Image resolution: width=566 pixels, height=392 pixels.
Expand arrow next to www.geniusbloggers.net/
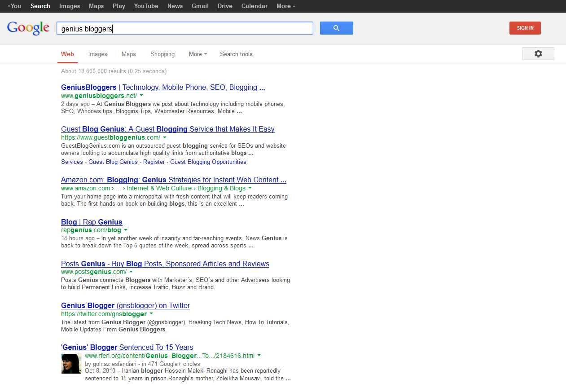pyautogui.click(x=141, y=96)
